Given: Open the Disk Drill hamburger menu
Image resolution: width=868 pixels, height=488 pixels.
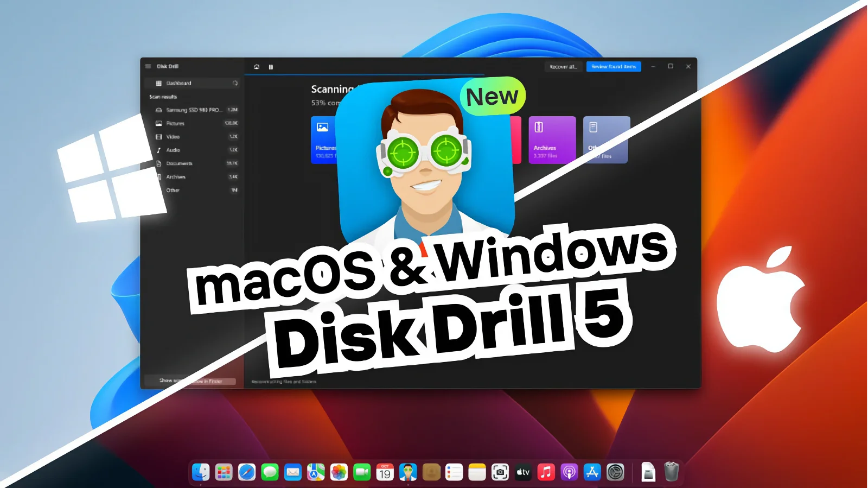Looking at the screenshot, I should (x=148, y=66).
